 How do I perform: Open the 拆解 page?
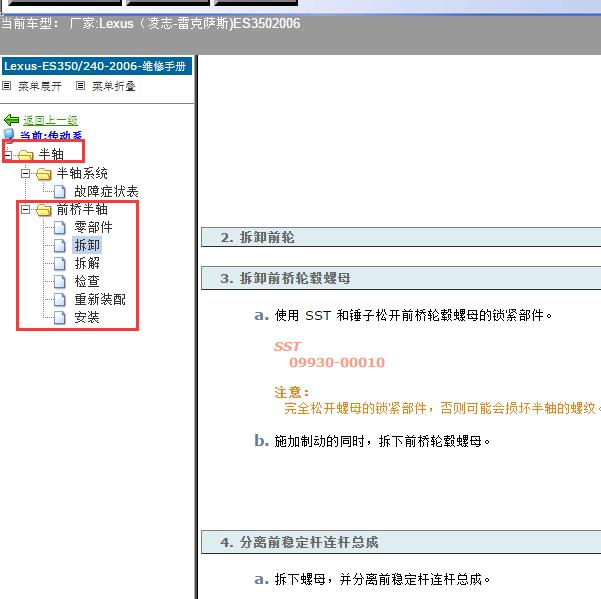click(x=87, y=263)
